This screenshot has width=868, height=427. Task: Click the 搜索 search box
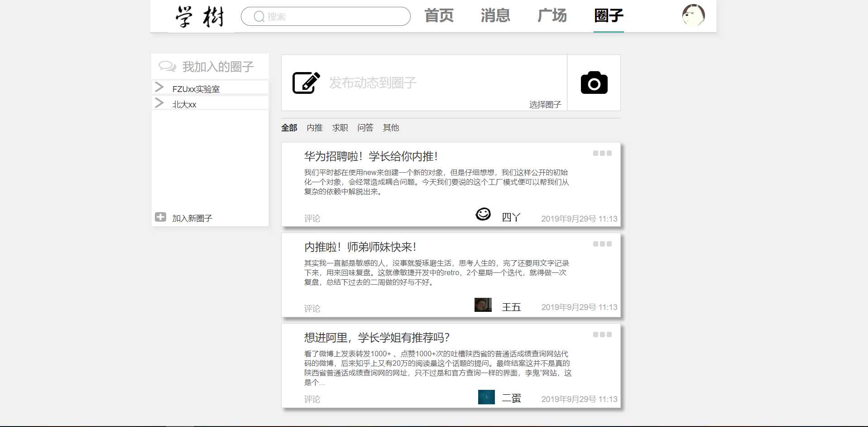point(326,17)
